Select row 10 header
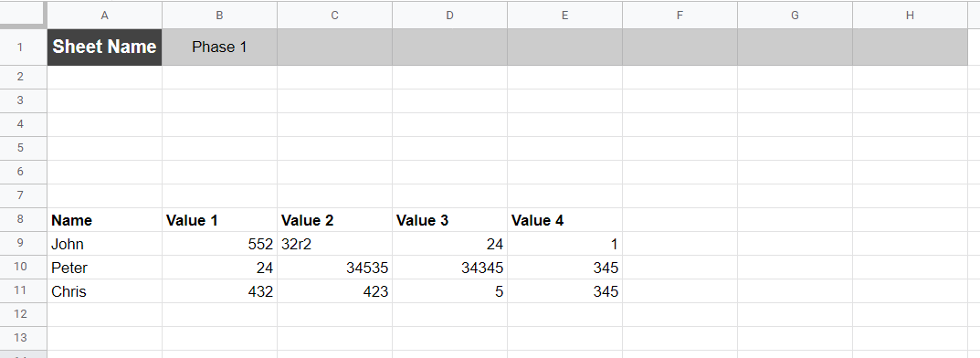This screenshot has height=358, width=980. pos(23,267)
